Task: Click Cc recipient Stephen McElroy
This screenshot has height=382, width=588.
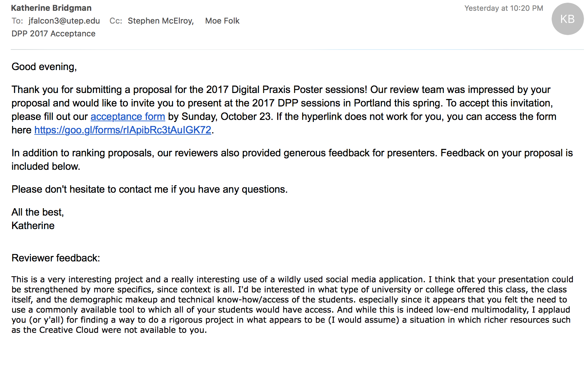Action: coord(161,21)
